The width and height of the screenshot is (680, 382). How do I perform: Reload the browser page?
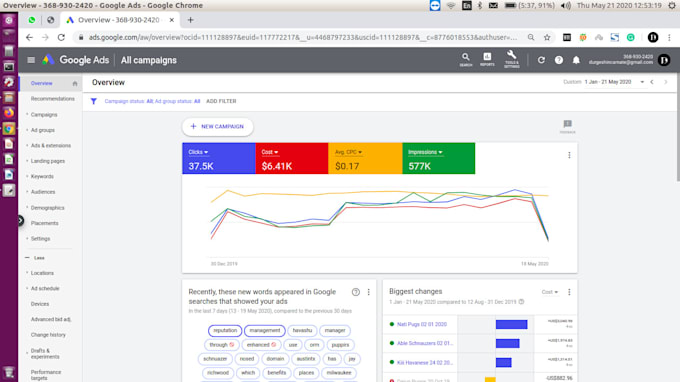(x=61, y=38)
